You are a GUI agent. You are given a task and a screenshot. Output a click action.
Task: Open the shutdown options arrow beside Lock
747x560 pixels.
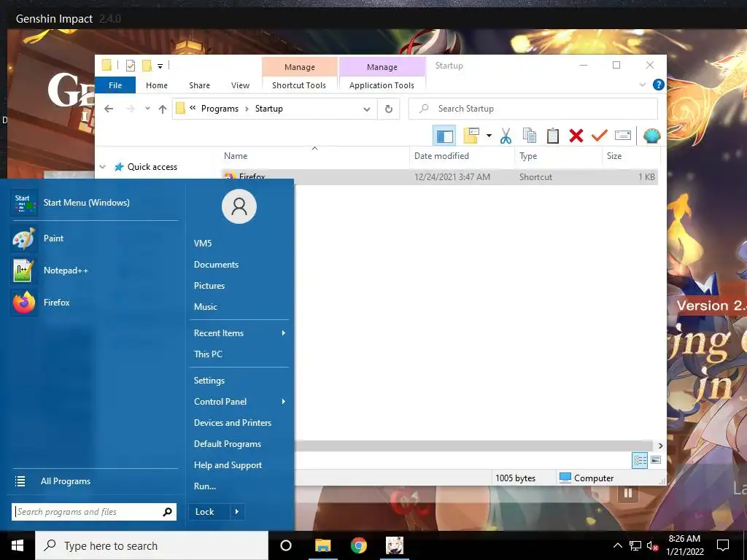[x=237, y=512]
